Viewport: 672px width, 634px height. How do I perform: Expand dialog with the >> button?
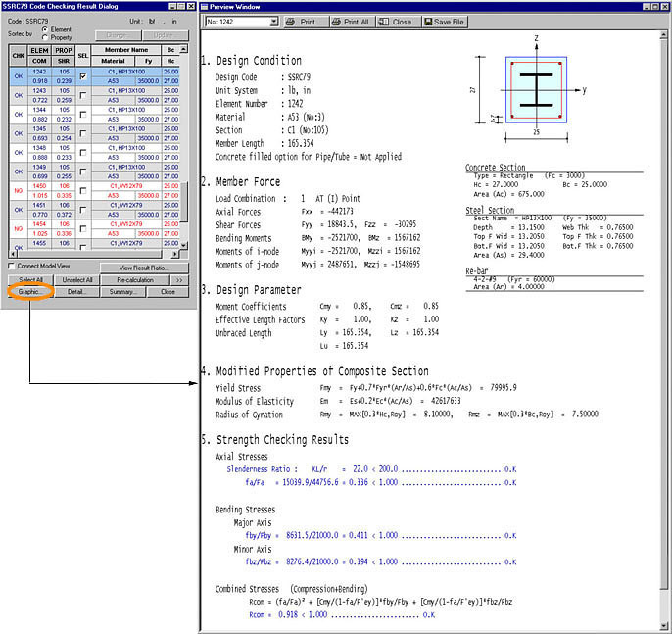click(177, 280)
